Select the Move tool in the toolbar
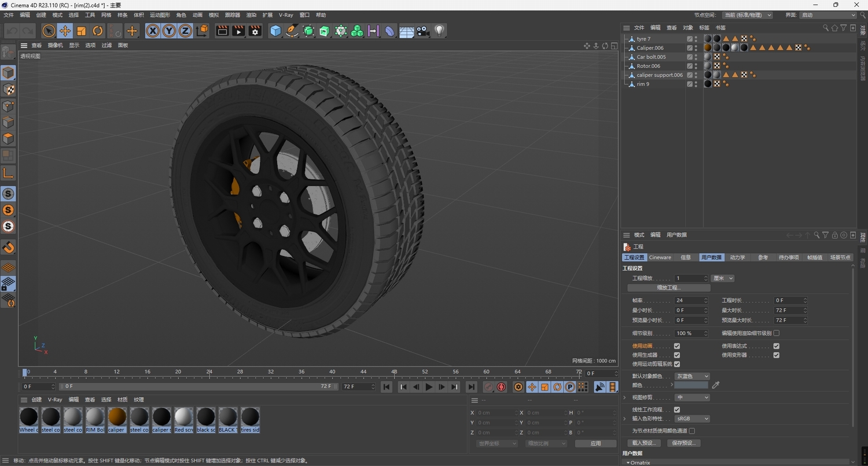Viewport: 868px width, 466px height. click(65, 31)
